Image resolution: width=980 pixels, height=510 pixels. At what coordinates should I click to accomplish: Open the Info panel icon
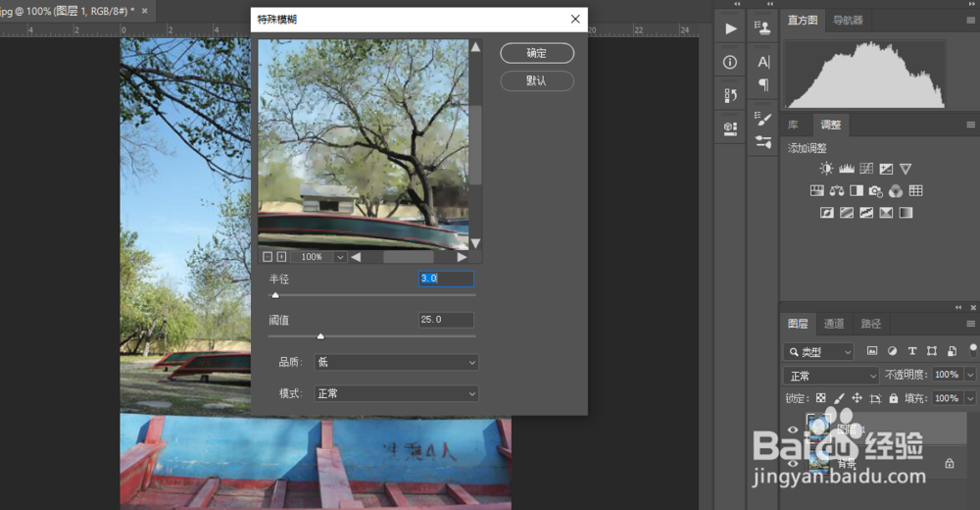[730, 62]
